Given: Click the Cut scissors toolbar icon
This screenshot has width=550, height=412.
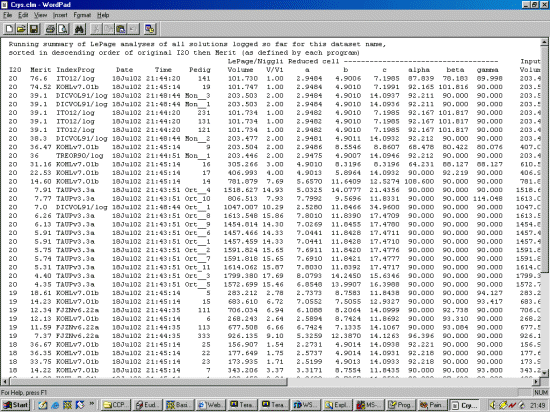Looking at the screenshot, I should click(96, 29).
